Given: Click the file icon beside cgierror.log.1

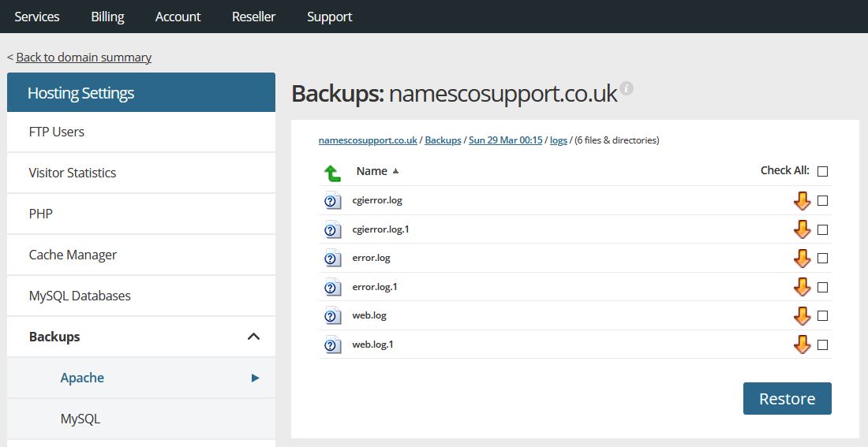Looking at the screenshot, I should (x=333, y=229).
